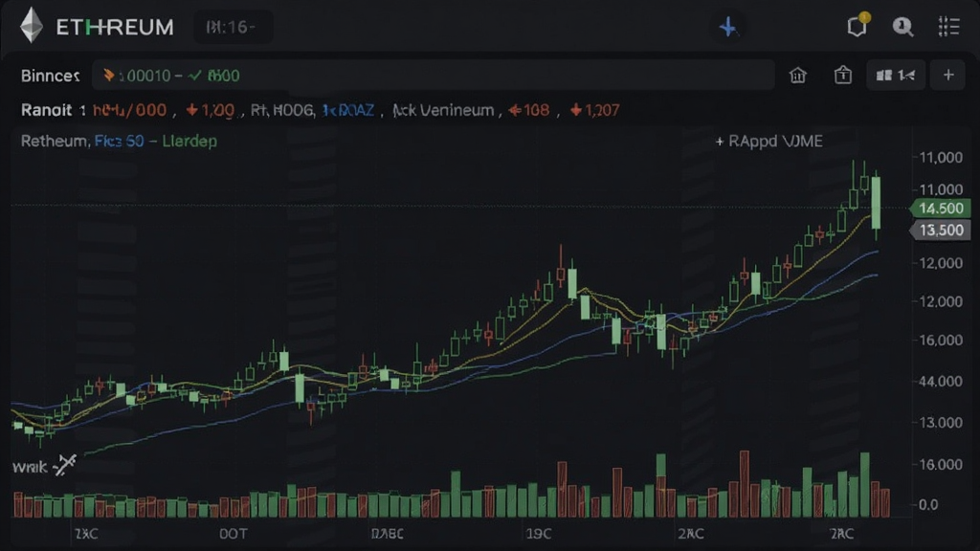This screenshot has height=551, width=980.
Task: Click the "Ack Venineum" text
Action: [x=443, y=111]
